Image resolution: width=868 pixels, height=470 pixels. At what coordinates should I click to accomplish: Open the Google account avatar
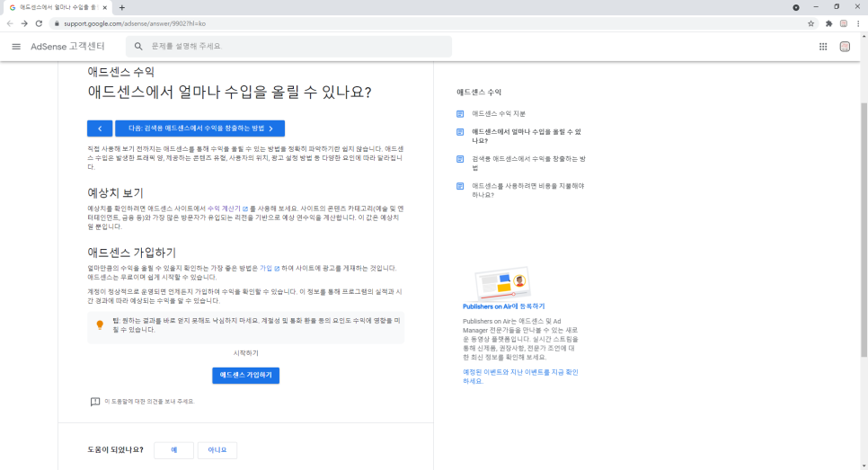click(845, 47)
